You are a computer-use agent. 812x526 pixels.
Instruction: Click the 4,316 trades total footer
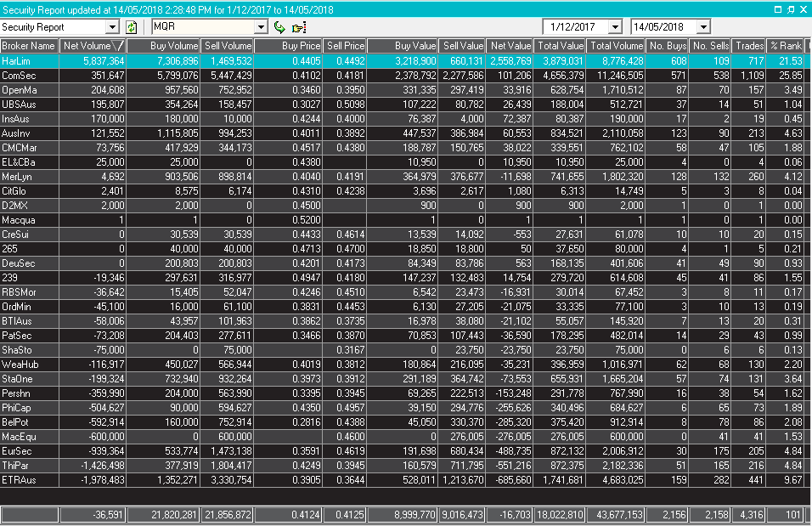tap(749, 516)
